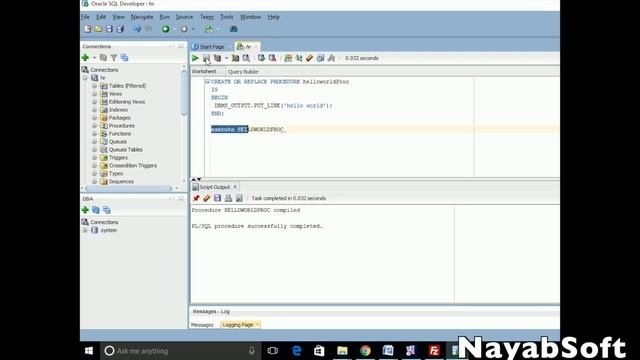Clear the Script Output with the eraser icon
This screenshot has width=640, height=360.
point(207,198)
